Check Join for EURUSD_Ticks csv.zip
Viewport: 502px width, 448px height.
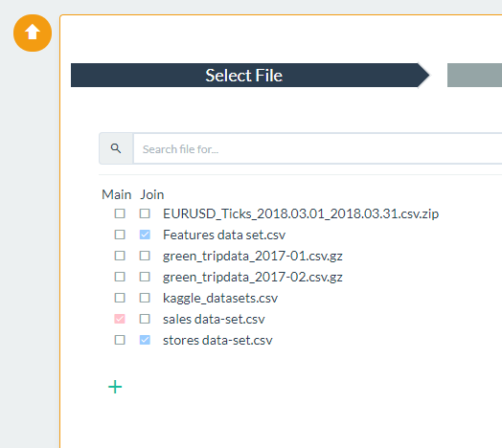pos(145,213)
